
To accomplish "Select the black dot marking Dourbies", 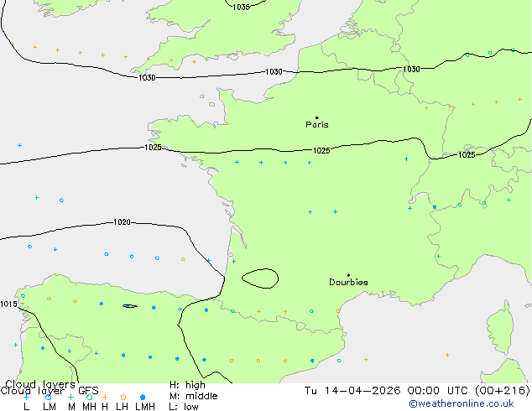I will (x=348, y=275).
